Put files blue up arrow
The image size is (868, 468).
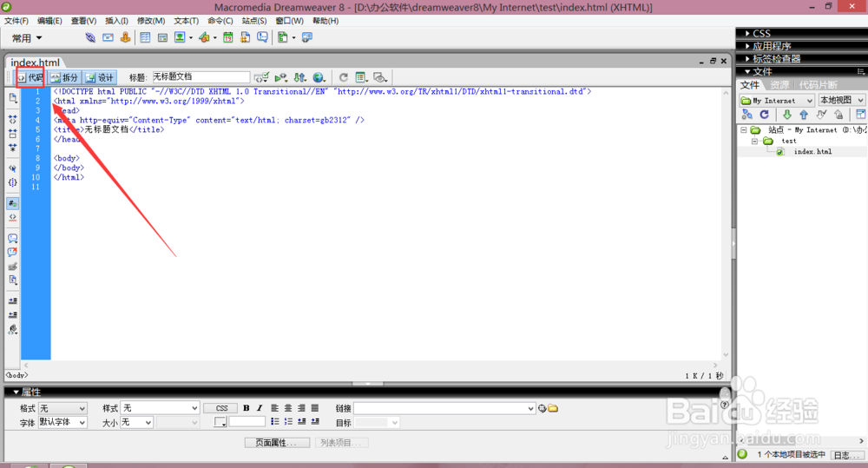pos(804,115)
